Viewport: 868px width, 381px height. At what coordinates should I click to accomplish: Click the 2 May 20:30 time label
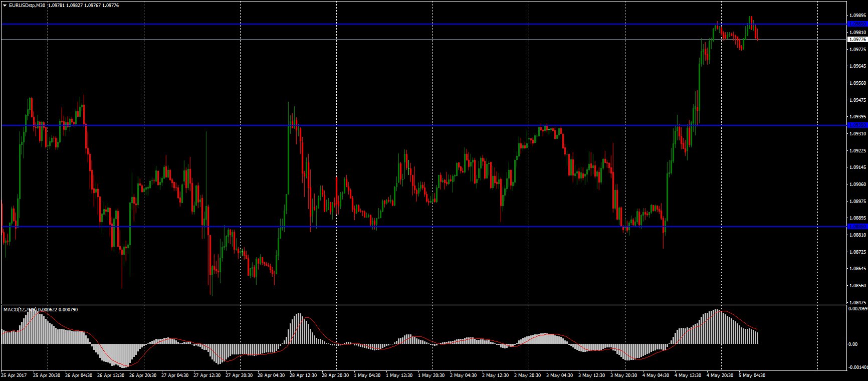[527, 375]
